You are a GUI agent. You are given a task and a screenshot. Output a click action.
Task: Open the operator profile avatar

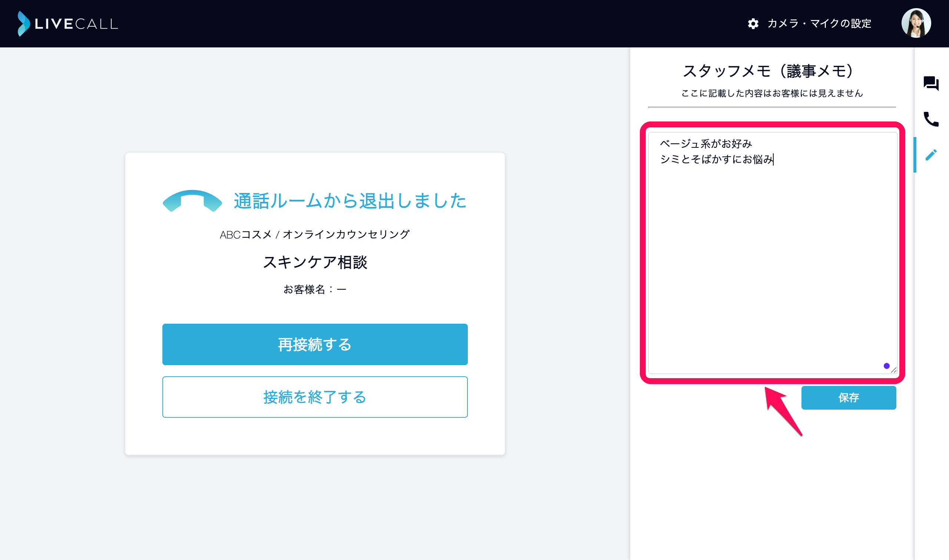pyautogui.click(x=916, y=23)
